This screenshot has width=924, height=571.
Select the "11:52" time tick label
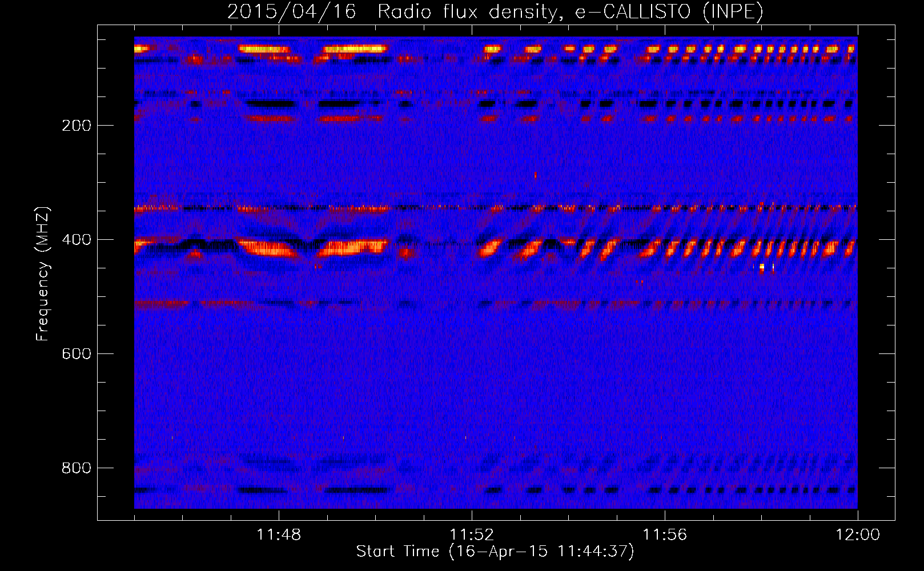pyautogui.click(x=472, y=535)
